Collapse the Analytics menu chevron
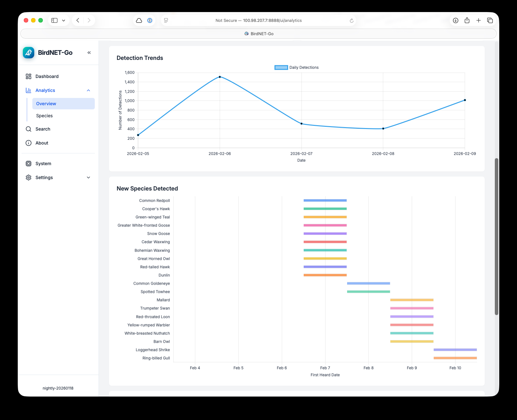The image size is (517, 420). point(88,91)
